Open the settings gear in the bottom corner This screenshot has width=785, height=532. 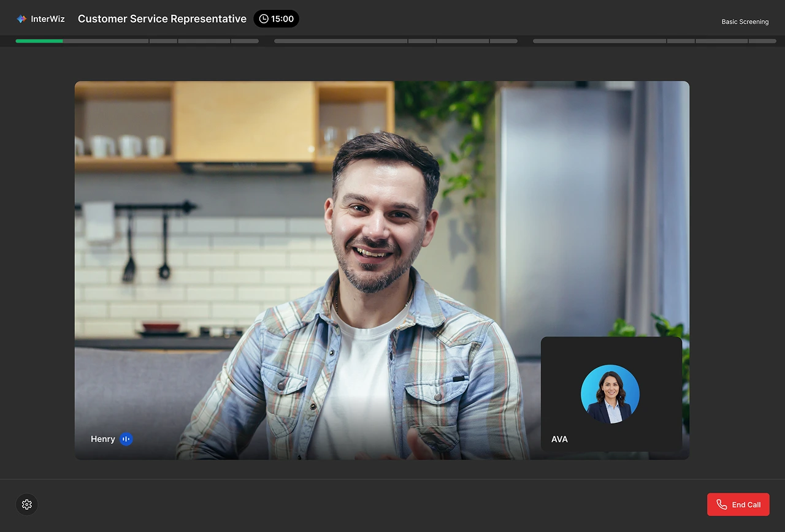(26, 504)
